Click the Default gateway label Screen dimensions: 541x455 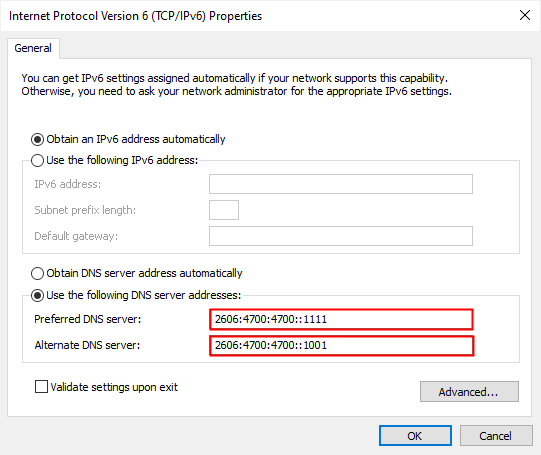pyautogui.click(x=76, y=236)
